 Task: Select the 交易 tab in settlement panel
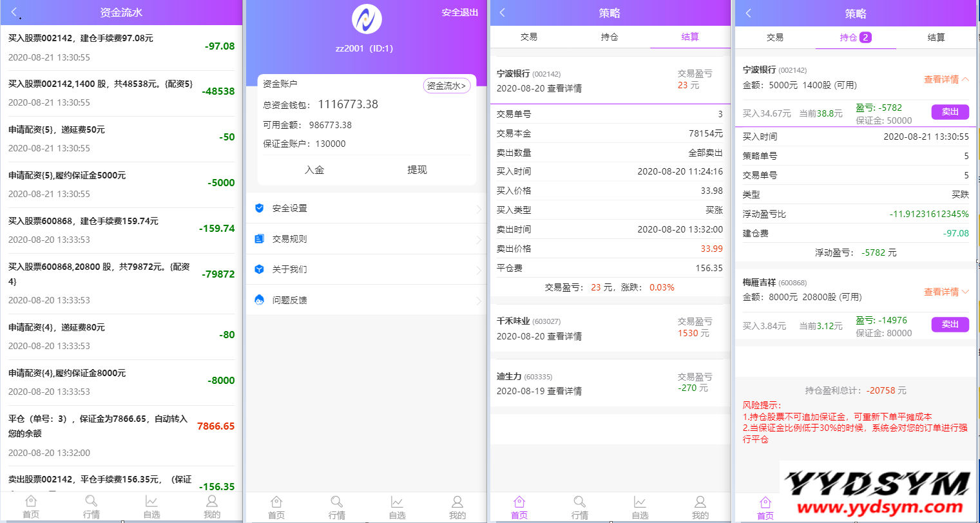tap(529, 37)
